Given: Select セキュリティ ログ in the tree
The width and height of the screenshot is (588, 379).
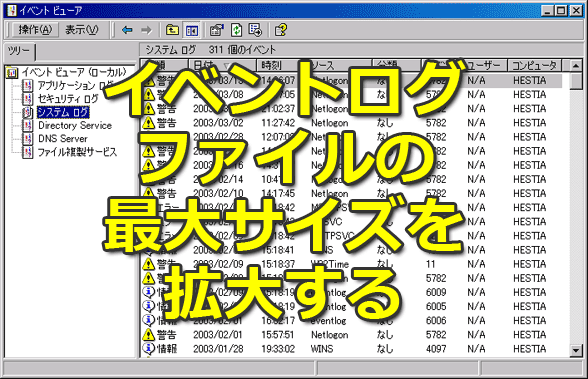Looking at the screenshot, I should [x=68, y=99].
